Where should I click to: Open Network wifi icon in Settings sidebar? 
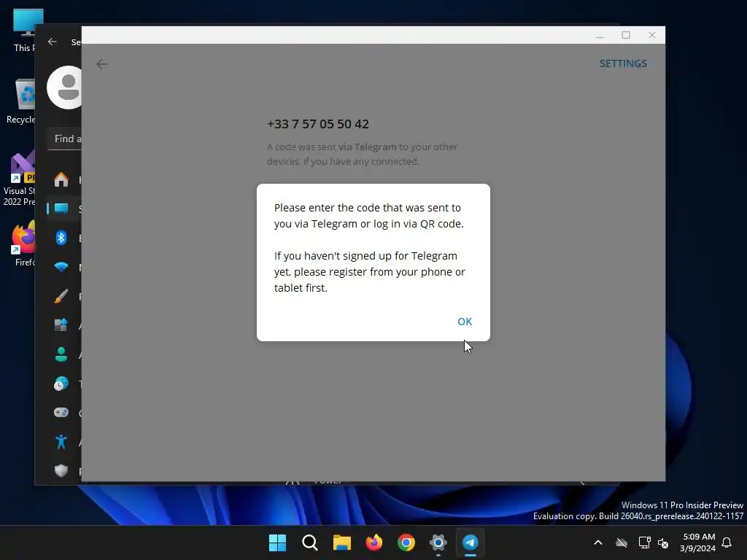pyautogui.click(x=61, y=267)
